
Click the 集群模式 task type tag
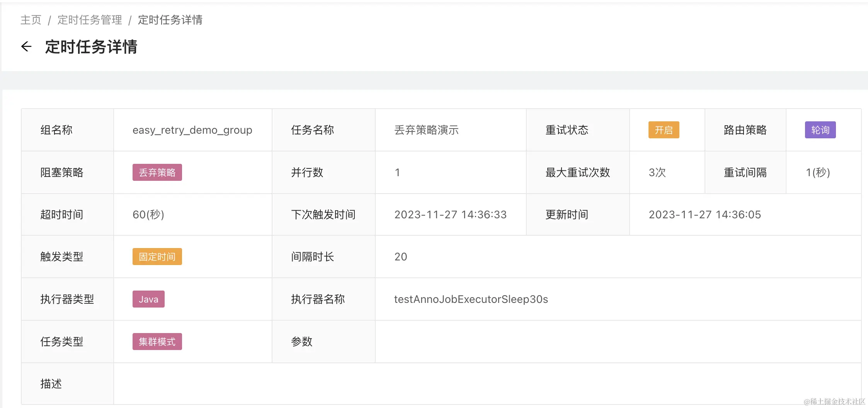[x=157, y=342]
